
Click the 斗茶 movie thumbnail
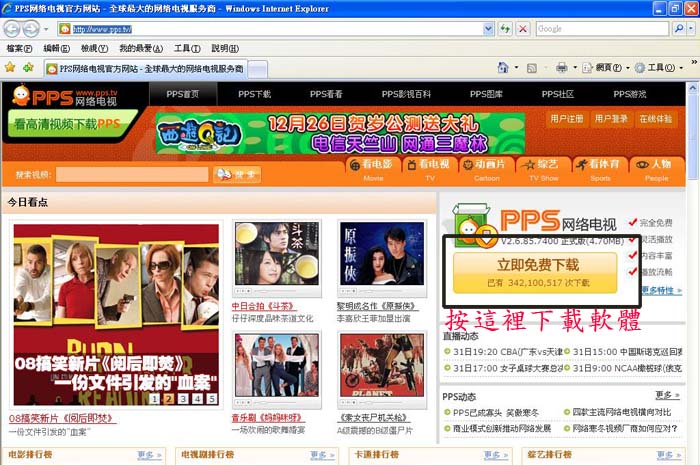pos(277,253)
